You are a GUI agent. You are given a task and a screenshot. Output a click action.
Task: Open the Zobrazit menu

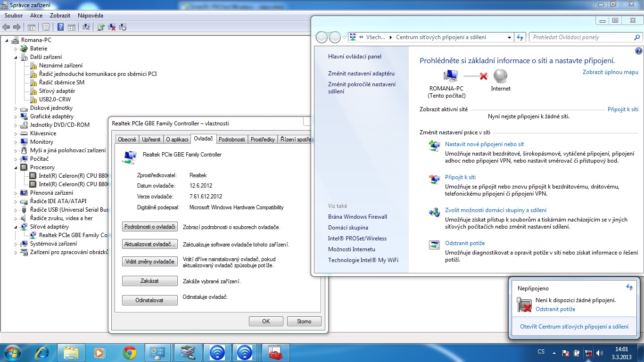60,16
